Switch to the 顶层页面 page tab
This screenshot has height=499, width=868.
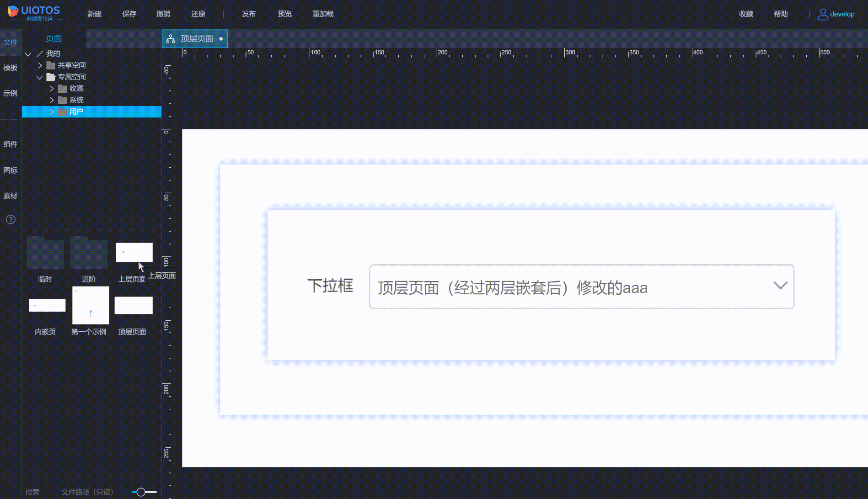[197, 39]
